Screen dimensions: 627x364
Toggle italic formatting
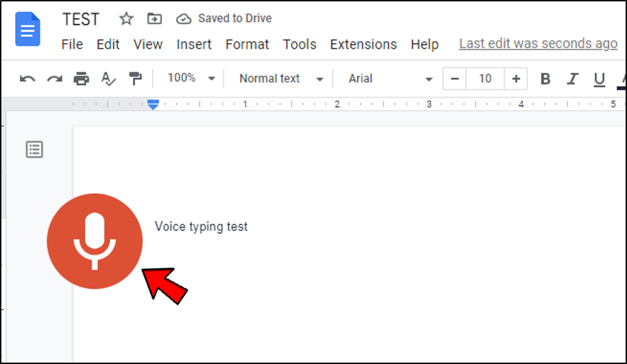572,78
